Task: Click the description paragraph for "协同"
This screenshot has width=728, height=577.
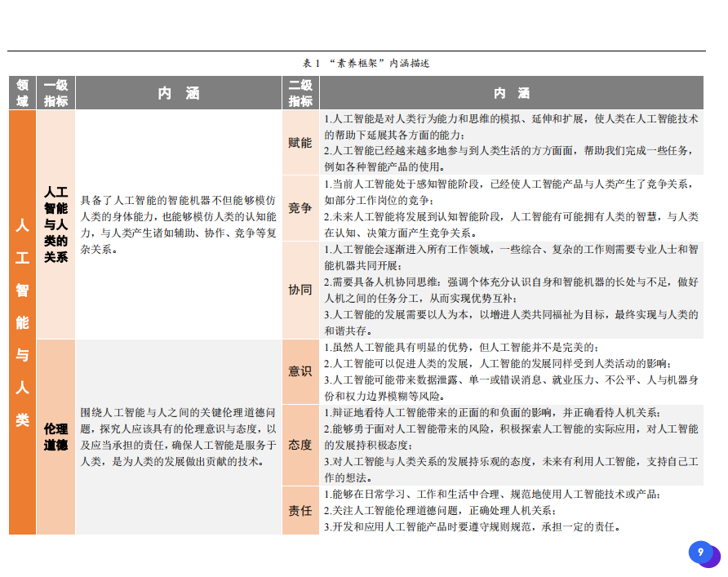Action: (x=511, y=290)
